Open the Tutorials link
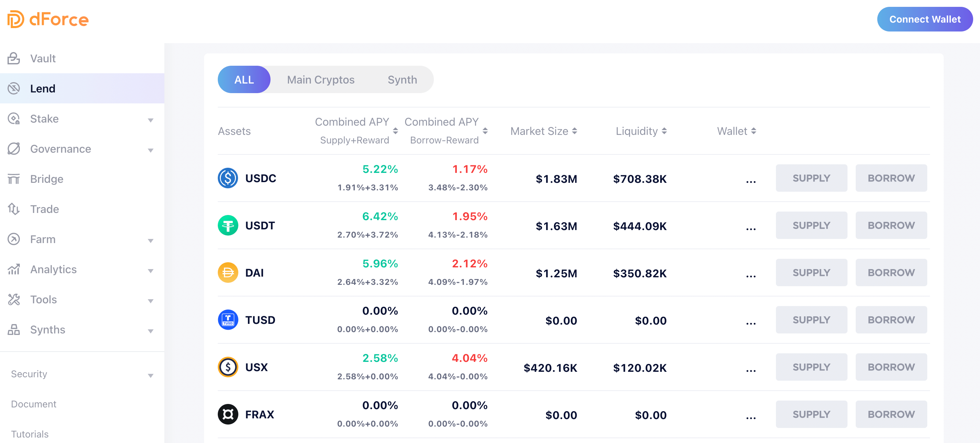The width and height of the screenshot is (980, 443). (x=30, y=434)
